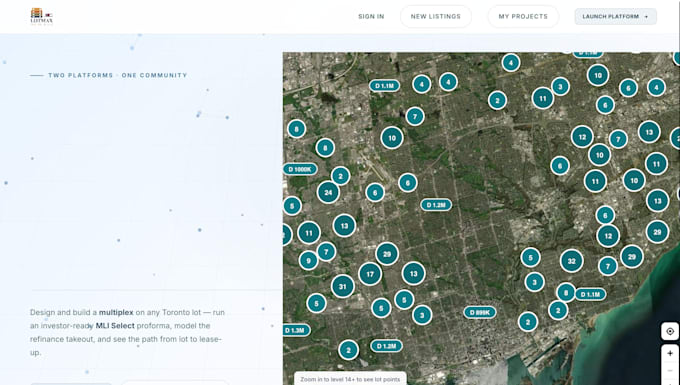Locate my position with the target icon
Viewport: 680px width, 385px height.
coord(670,331)
